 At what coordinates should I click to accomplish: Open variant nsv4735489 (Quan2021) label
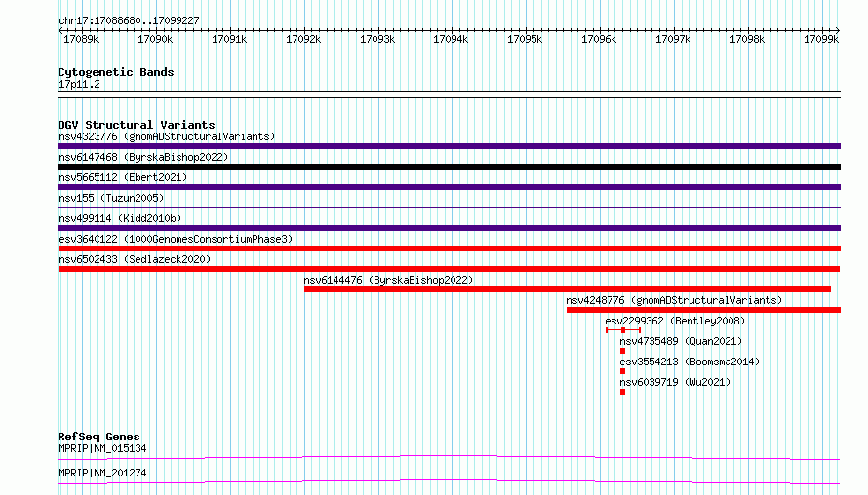681,341
